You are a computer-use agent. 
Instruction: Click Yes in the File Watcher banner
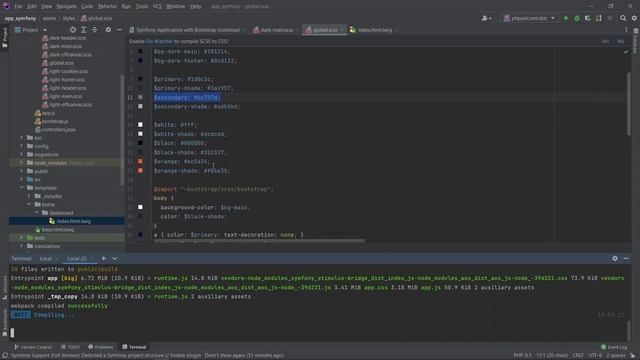coord(605,41)
